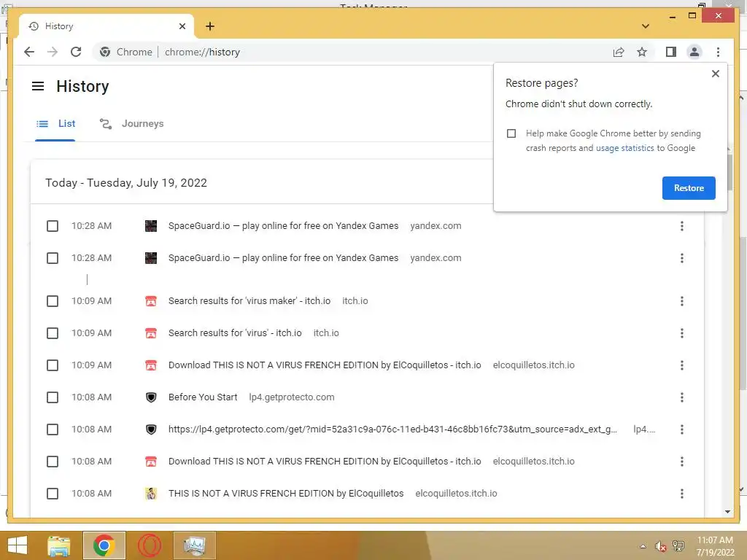Click the last row's ElCoquilletos favicon
Screen dimensions: 747x560
coord(150,494)
